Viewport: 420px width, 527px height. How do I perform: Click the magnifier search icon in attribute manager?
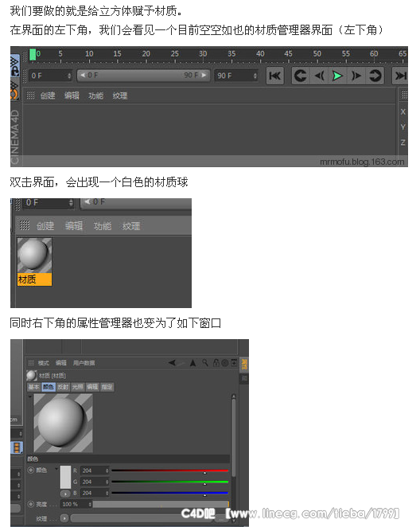click(x=204, y=363)
